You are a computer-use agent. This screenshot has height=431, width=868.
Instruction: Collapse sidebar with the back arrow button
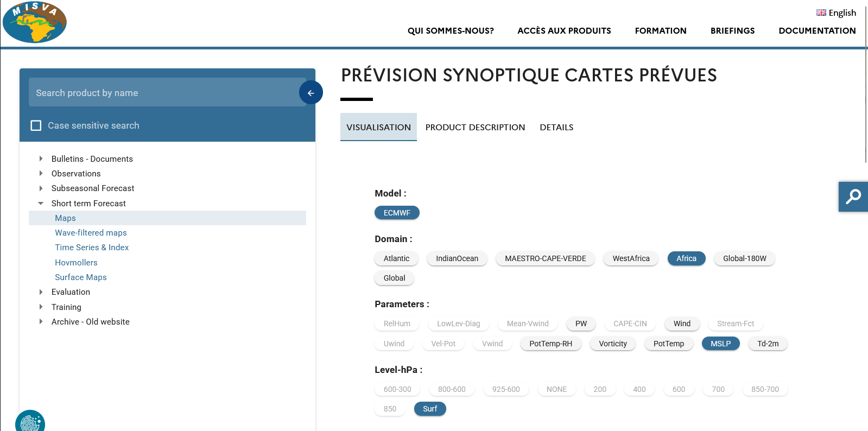pyautogui.click(x=311, y=93)
